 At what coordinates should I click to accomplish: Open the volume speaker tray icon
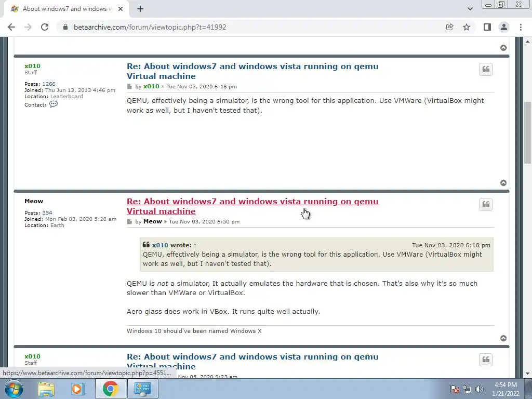[480, 389]
